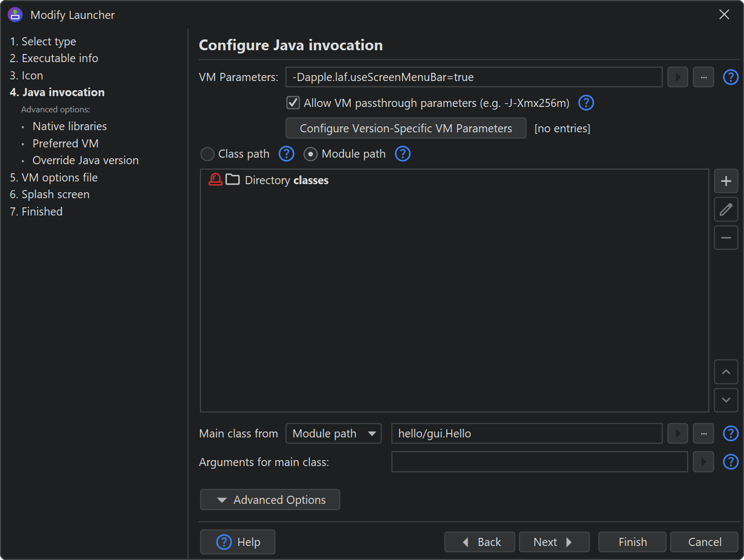Open help icon beside Module path
The width and height of the screenshot is (744, 560).
pyautogui.click(x=403, y=154)
